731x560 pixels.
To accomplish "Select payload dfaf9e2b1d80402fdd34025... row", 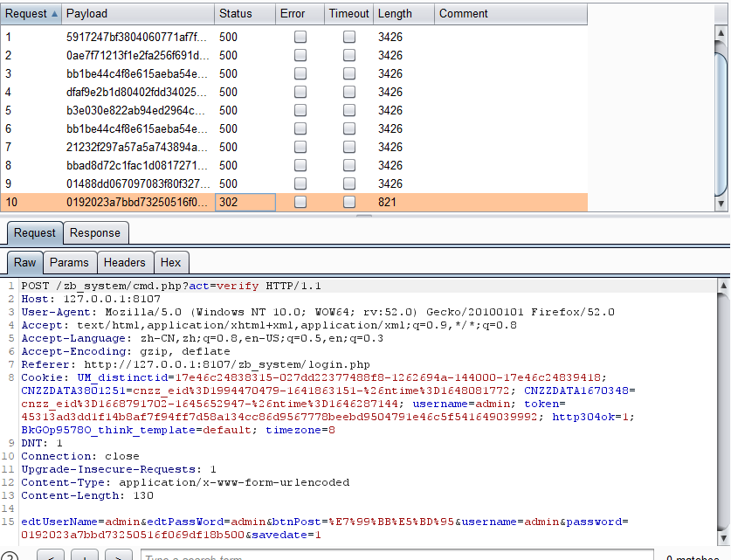I will point(293,92).
